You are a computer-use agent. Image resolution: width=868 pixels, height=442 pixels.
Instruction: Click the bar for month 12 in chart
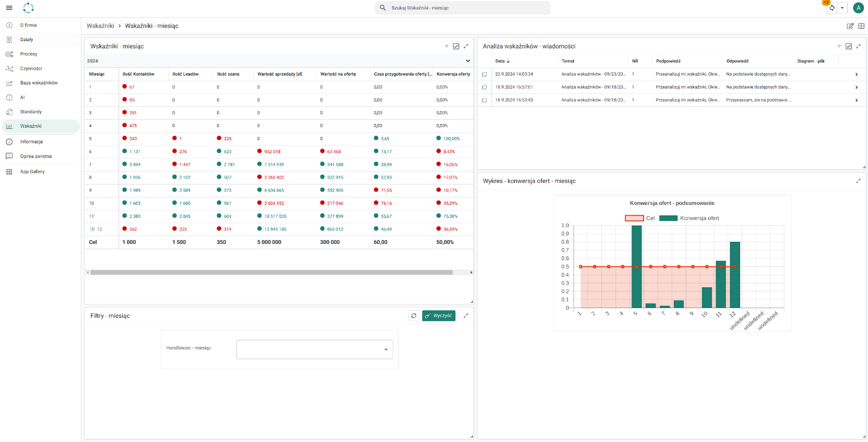click(735, 275)
